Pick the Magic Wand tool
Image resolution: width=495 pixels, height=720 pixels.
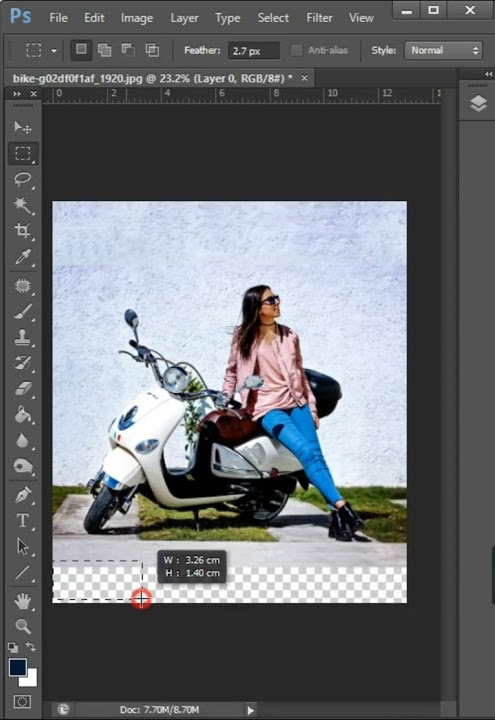click(x=22, y=205)
